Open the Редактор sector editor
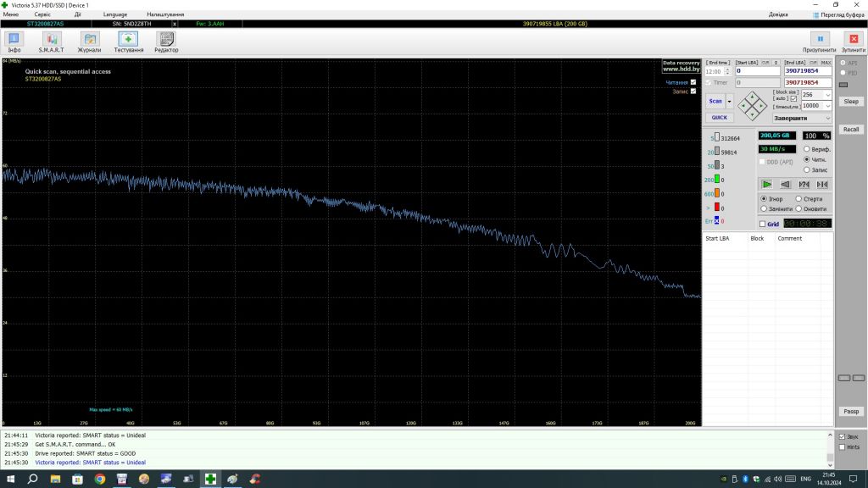Image resolution: width=868 pixels, height=488 pixels. 166,42
